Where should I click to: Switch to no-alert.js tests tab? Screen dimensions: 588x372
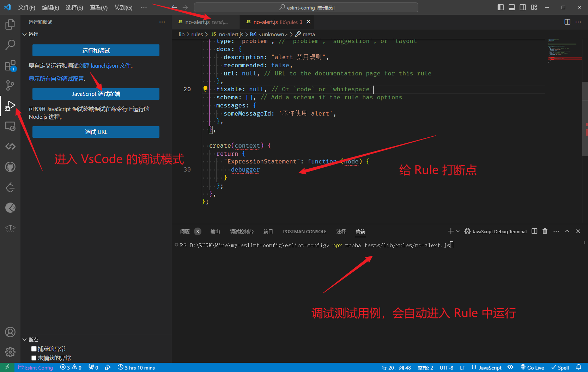(206, 22)
